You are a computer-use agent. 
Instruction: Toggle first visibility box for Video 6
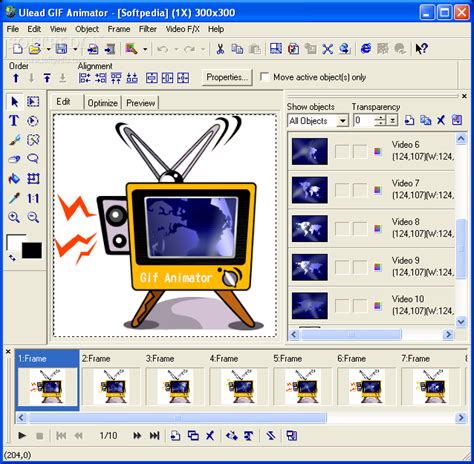tap(342, 151)
